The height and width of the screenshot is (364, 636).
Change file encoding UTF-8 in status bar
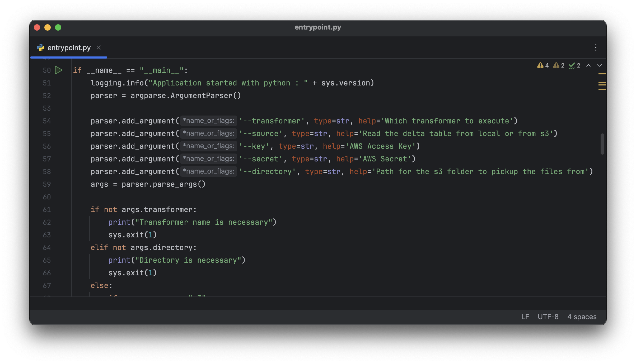[548, 317]
